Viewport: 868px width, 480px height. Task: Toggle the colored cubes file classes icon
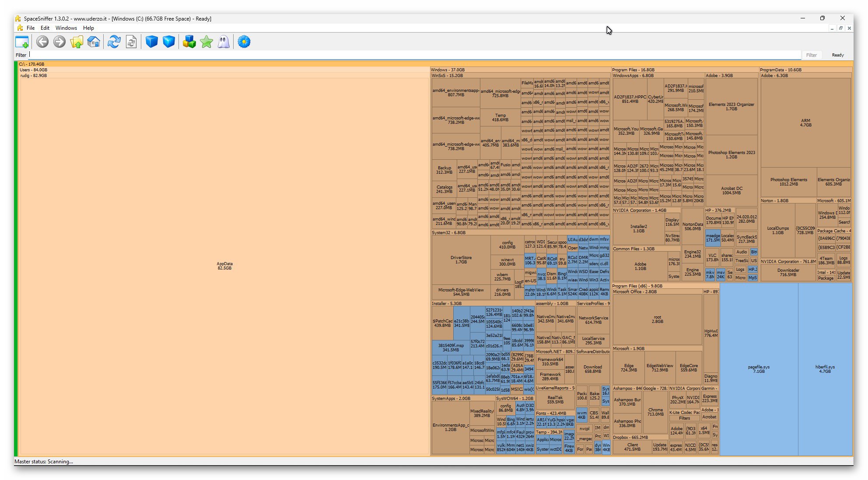(189, 42)
